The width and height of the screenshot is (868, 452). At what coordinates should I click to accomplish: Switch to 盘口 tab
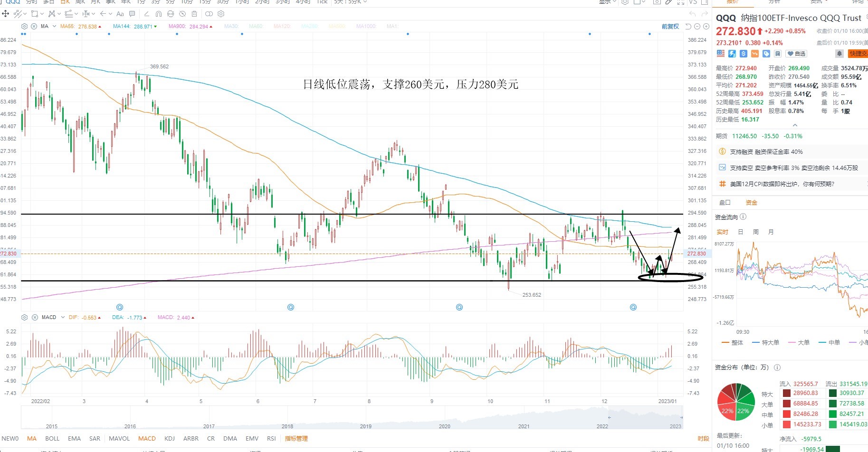pyautogui.click(x=725, y=203)
